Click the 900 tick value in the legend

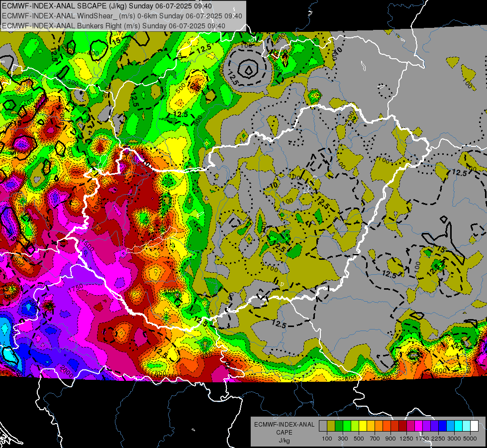390,439
